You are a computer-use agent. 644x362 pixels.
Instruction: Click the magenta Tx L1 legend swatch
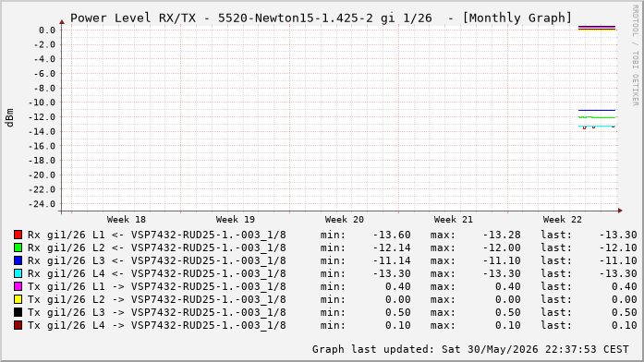[x=18, y=286]
